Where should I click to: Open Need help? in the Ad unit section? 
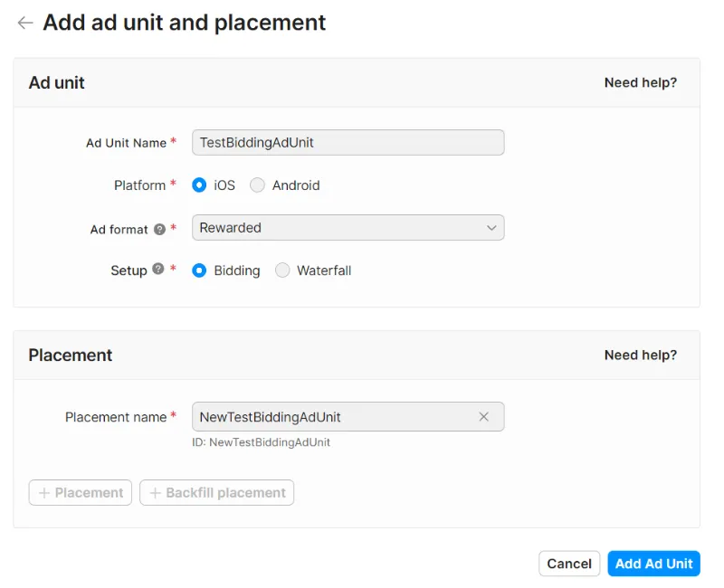639,81
